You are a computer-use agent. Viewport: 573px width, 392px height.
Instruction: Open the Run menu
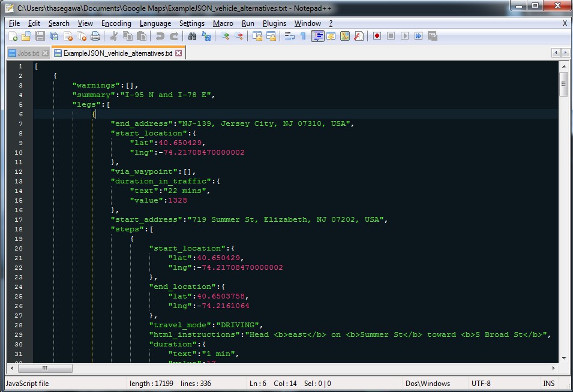248,23
